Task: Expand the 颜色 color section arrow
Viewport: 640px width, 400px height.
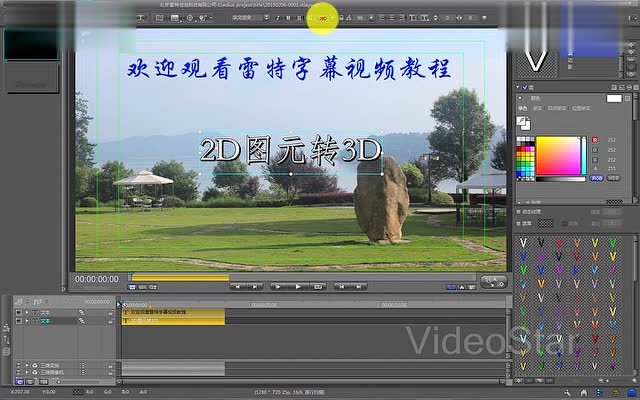Action: pos(520,98)
